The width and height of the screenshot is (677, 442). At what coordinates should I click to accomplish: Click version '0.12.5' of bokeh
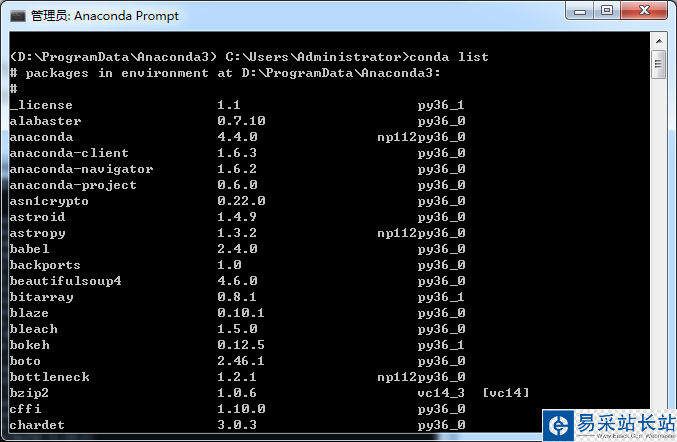241,345
